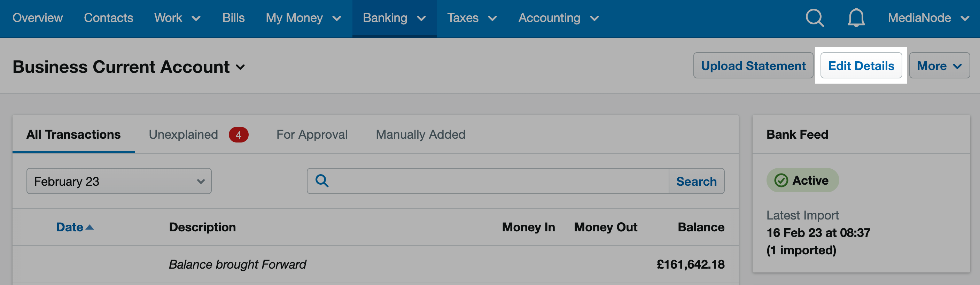Expand the Business Current Account switcher

point(240,67)
